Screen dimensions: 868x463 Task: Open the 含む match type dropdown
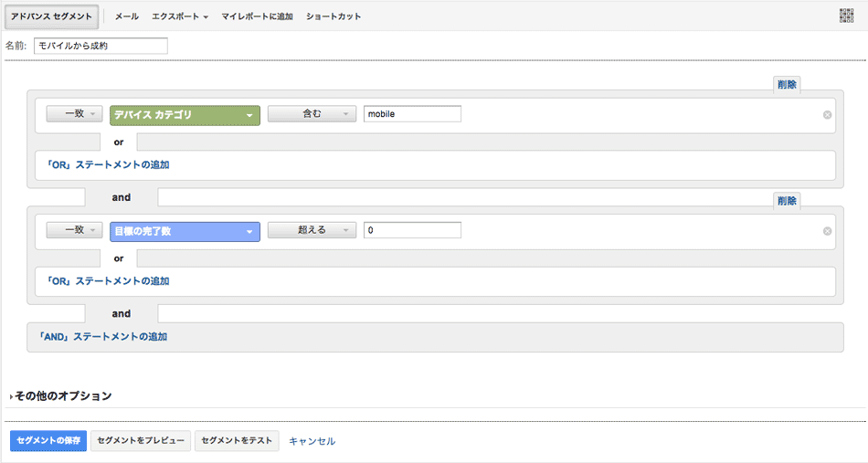coord(312,114)
